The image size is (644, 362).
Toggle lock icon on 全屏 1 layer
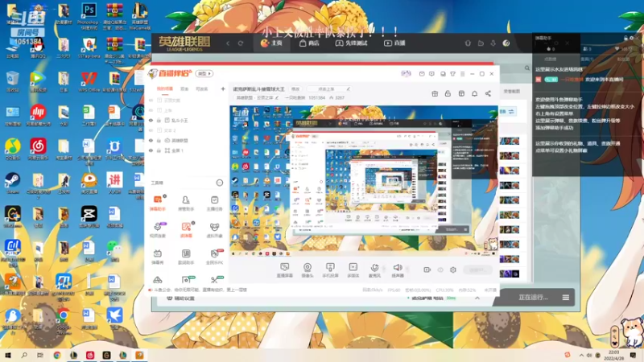(x=159, y=150)
